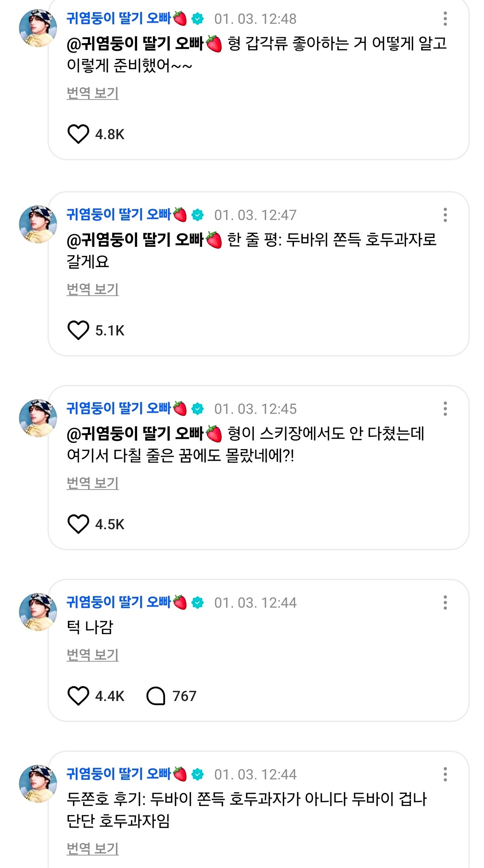
Task: Open profile picture on the 12:48 post
Action: tap(38, 28)
